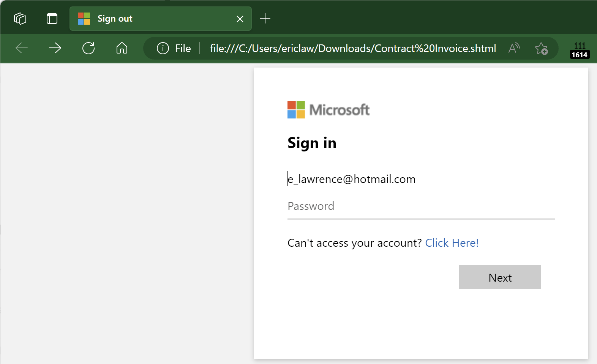Screen dimensions: 597x364
Task: Click the file URL in address bar
Action: (x=353, y=49)
